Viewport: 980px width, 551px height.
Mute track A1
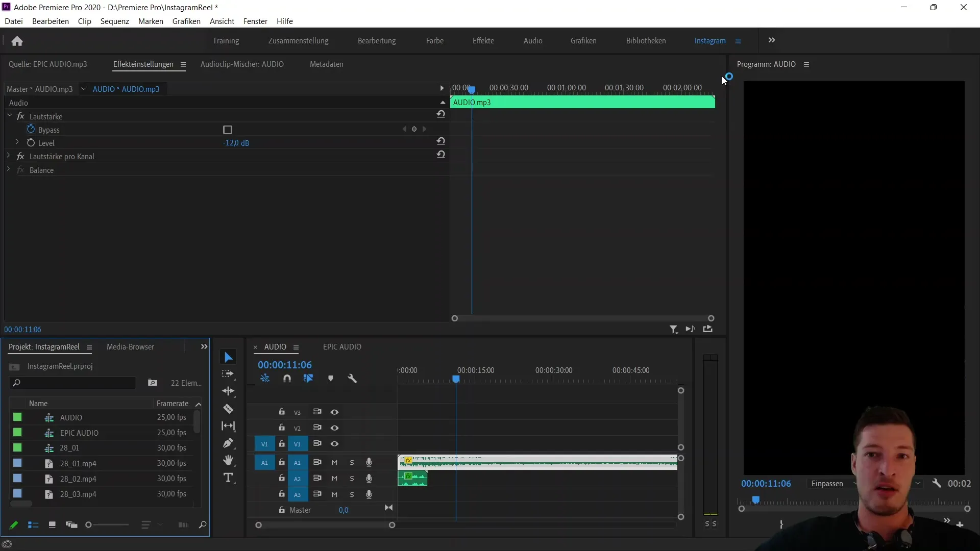[334, 463]
